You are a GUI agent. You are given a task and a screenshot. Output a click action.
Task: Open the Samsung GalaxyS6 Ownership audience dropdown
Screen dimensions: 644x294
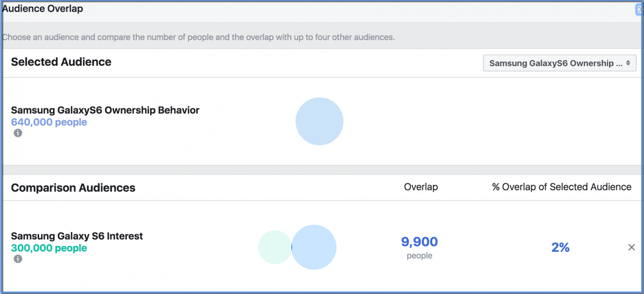coord(559,63)
